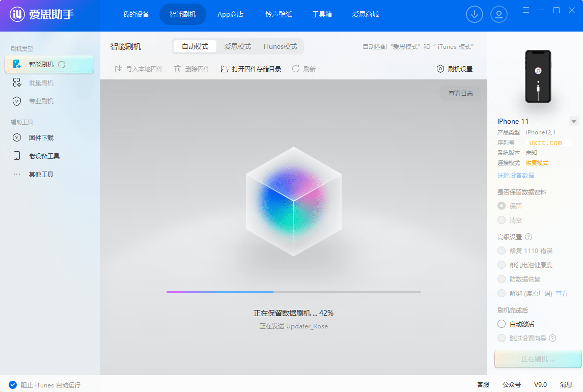The height and width of the screenshot is (392, 583).
Task: Click the 系统版本 未知 value
Action: click(x=531, y=153)
